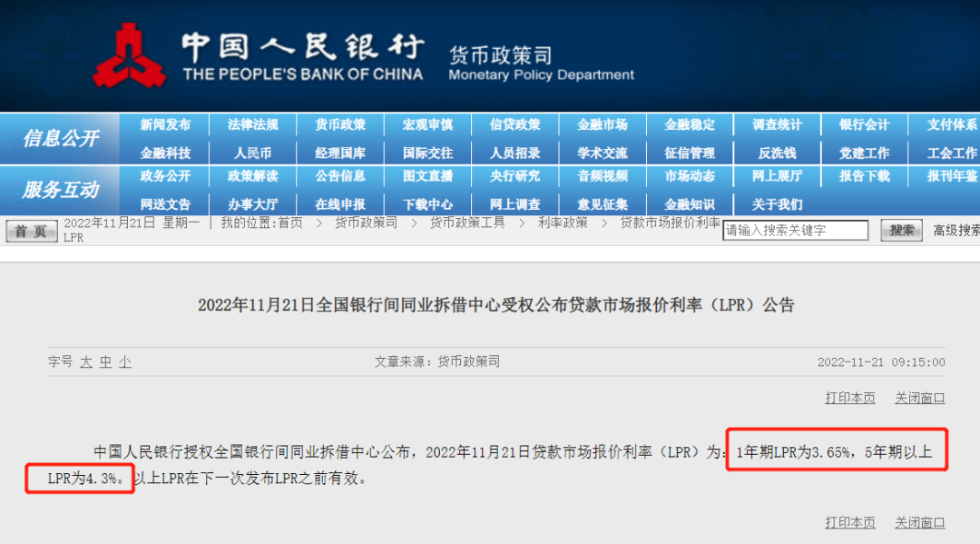
Task: Open 政策解读 navigation item
Action: [x=252, y=176]
